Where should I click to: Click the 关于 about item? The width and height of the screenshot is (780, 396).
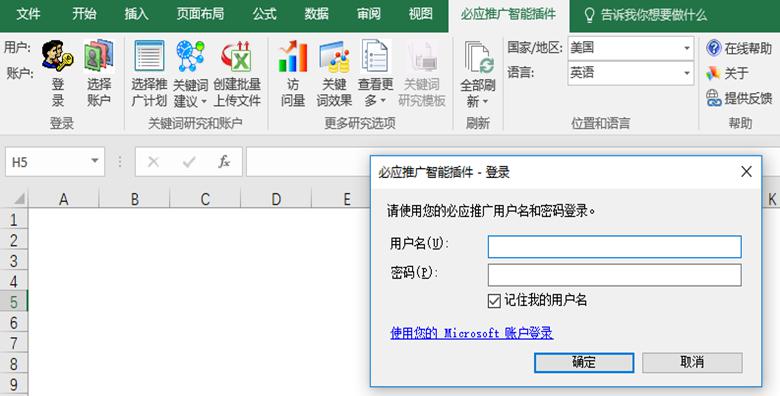click(727, 74)
